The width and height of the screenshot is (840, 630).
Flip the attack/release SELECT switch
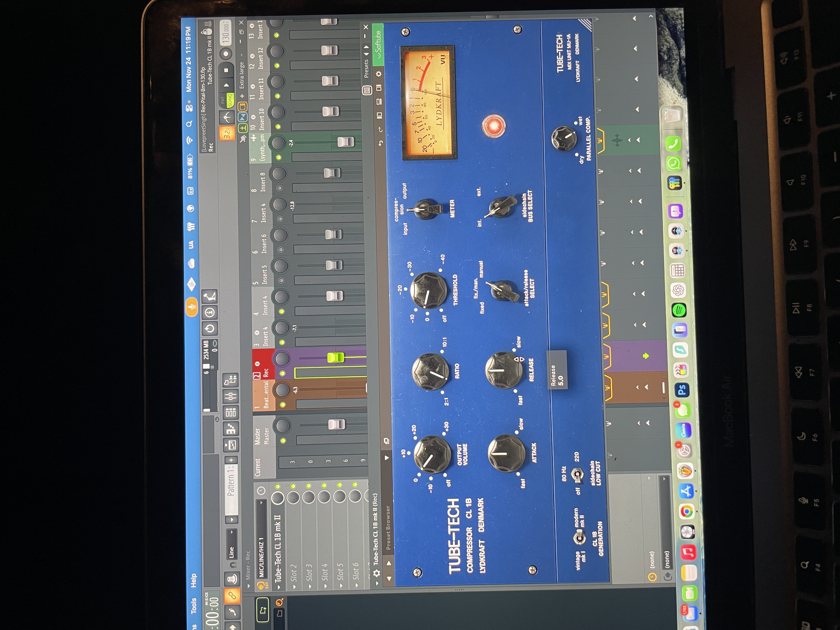pos(503,291)
